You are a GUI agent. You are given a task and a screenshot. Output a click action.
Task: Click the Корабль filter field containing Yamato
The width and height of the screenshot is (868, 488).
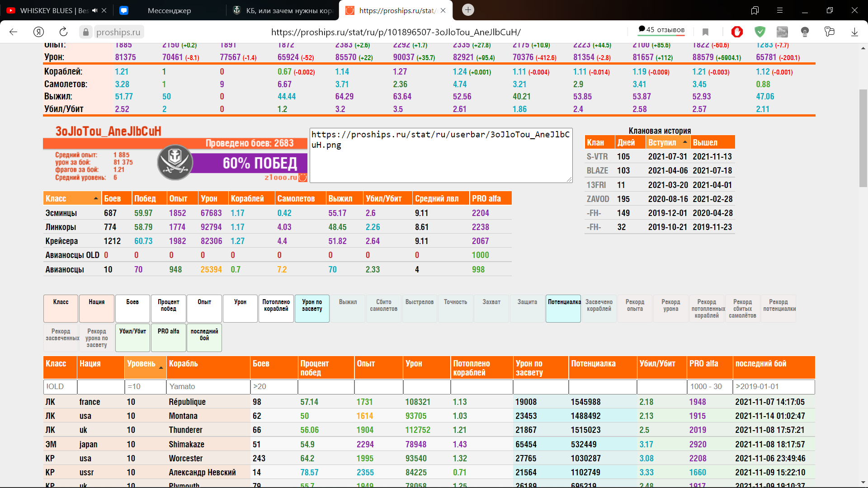tap(208, 386)
